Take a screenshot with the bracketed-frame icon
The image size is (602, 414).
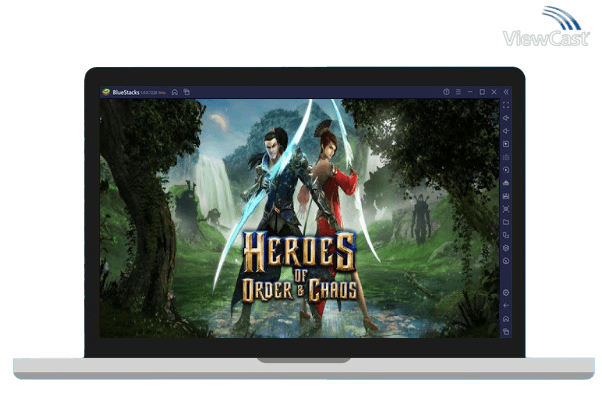(x=506, y=209)
